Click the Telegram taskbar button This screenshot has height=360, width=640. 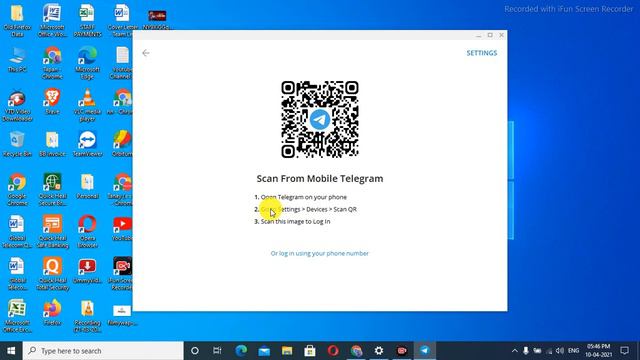point(425,351)
